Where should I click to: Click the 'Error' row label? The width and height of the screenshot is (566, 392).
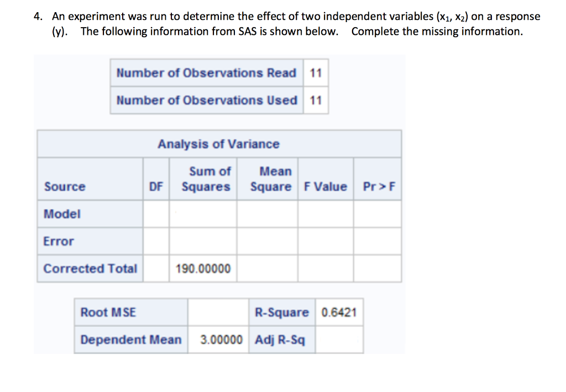pos(59,242)
